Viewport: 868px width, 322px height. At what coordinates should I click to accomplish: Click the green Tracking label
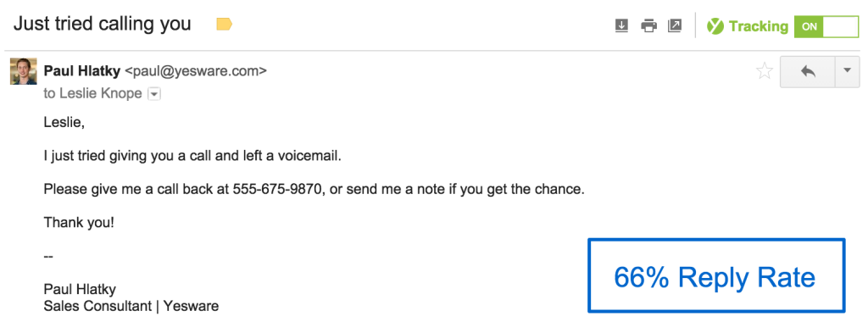pos(759,26)
